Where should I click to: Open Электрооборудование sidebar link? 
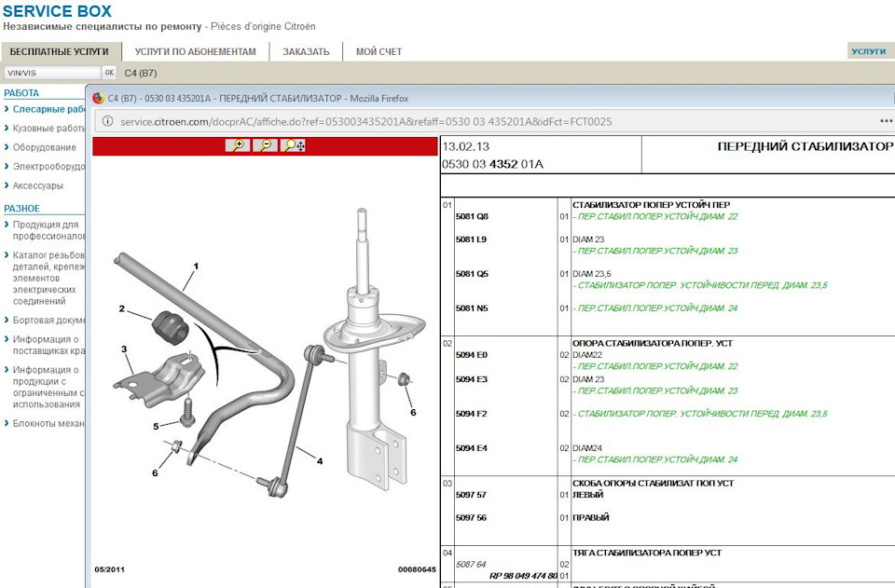(x=48, y=167)
